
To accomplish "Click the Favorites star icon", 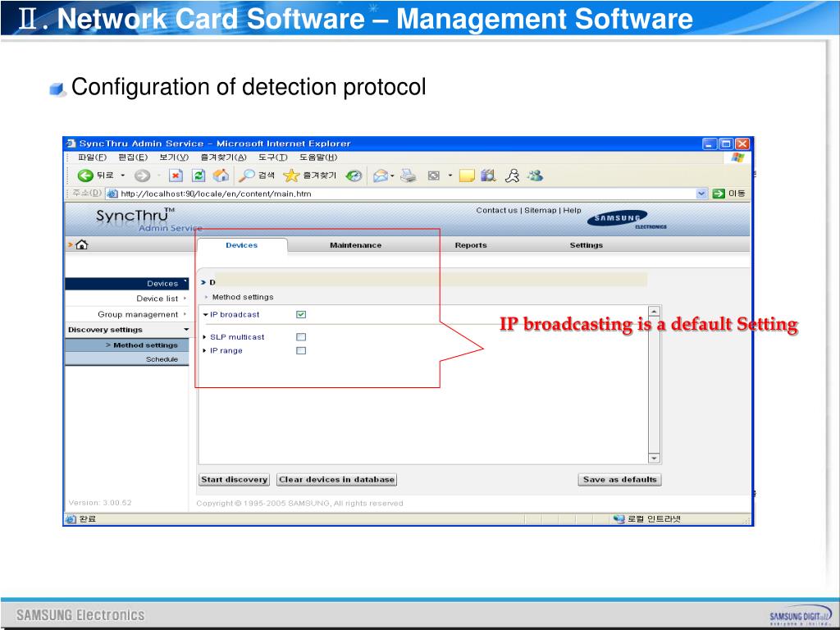I will (x=291, y=176).
